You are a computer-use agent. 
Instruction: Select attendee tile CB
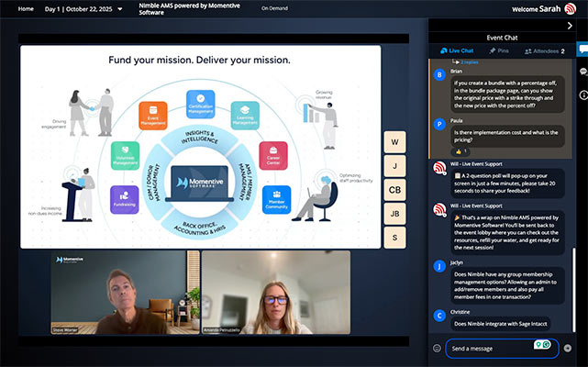394,190
